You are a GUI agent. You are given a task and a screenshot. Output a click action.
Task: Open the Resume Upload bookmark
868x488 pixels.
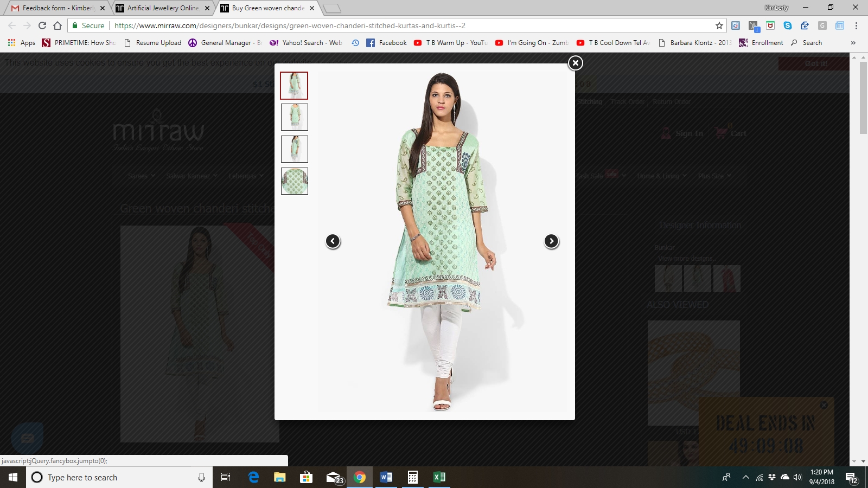click(153, 43)
